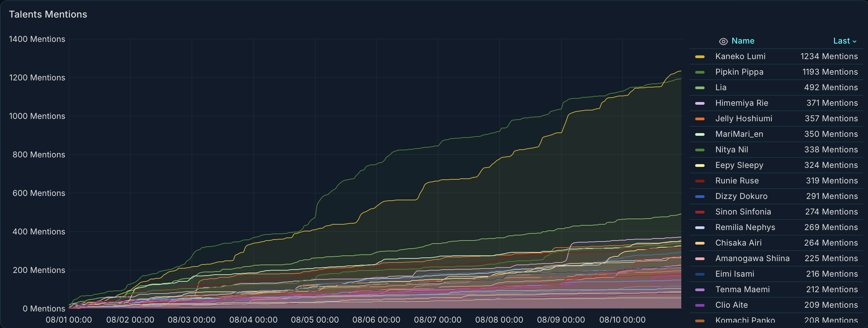The height and width of the screenshot is (328, 868).
Task: Click the Clio Aite legend name
Action: point(732,305)
